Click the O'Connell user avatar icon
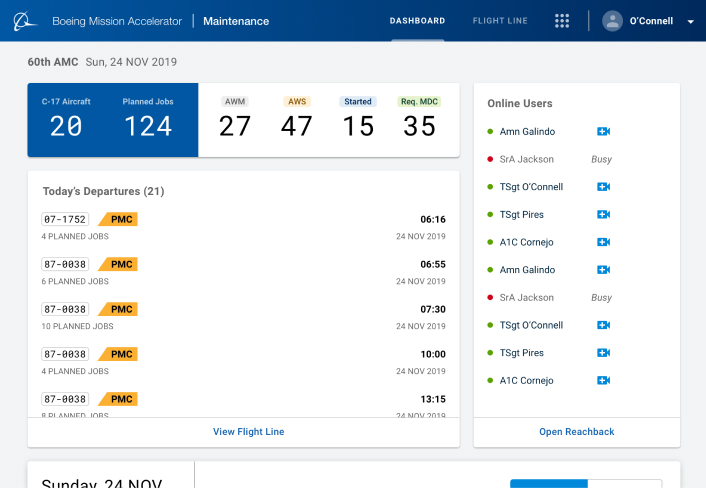 [x=612, y=21]
